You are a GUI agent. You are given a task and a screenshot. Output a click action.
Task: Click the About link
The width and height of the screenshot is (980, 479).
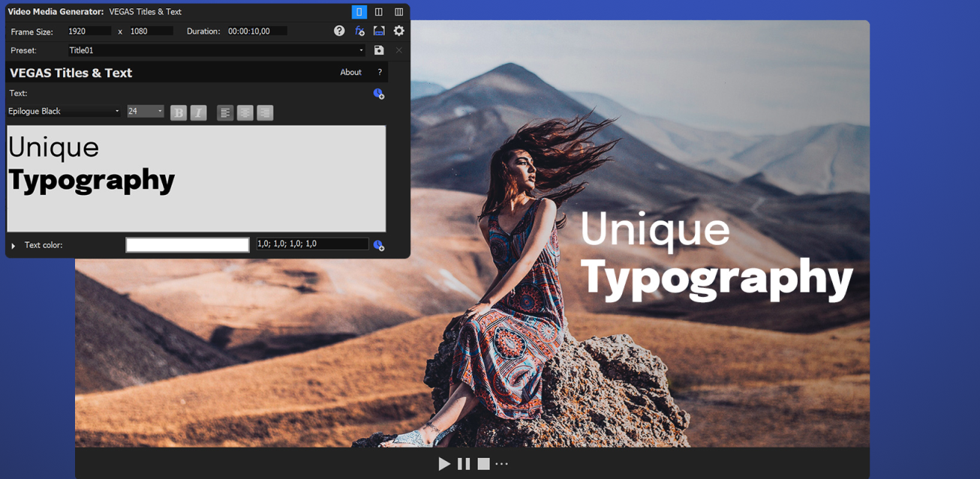click(x=350, y=72)
